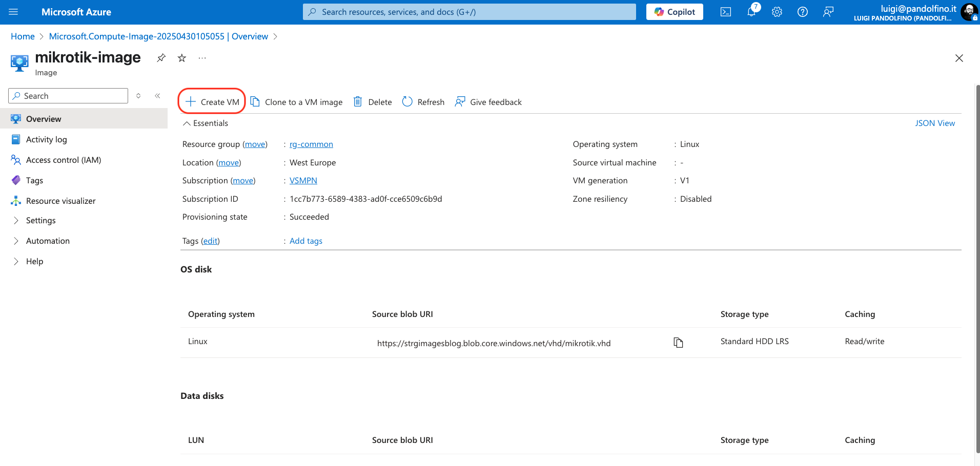This screenshot has height=466, width=980.
Task: Expand the Settings menu group
Action: coord(40,220)
